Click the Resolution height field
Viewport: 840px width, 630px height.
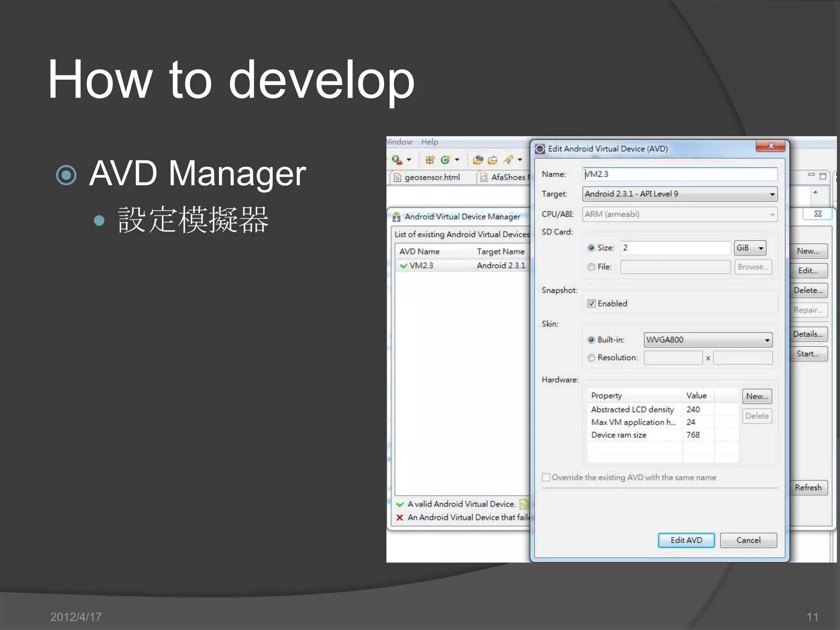(743, 358)
